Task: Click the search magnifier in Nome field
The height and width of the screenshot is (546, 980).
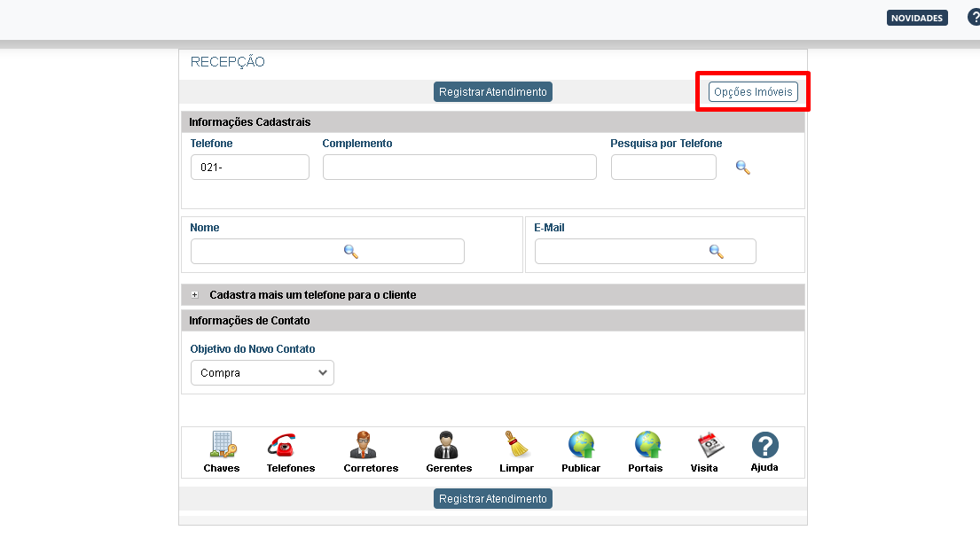Action: coord(351,252)
